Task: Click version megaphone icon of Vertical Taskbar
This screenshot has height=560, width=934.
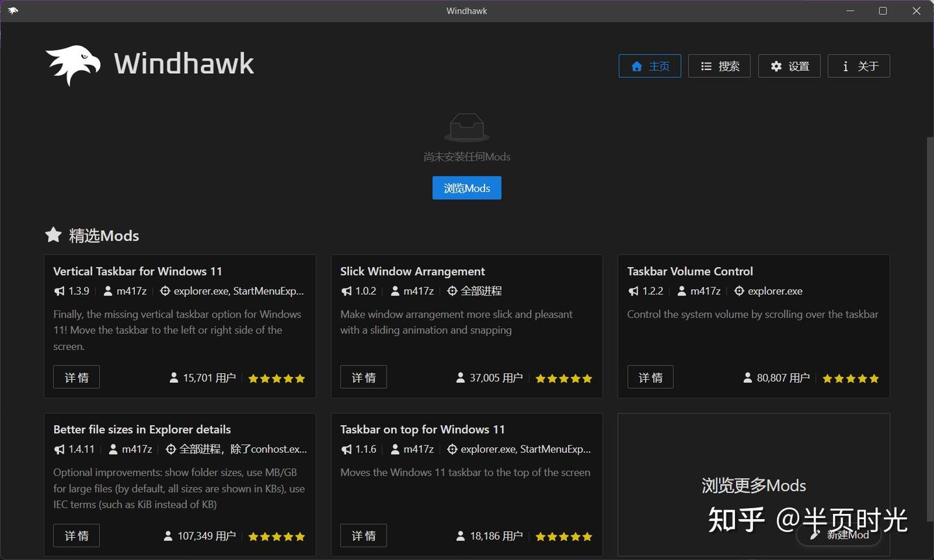Action: click(60, 291)
